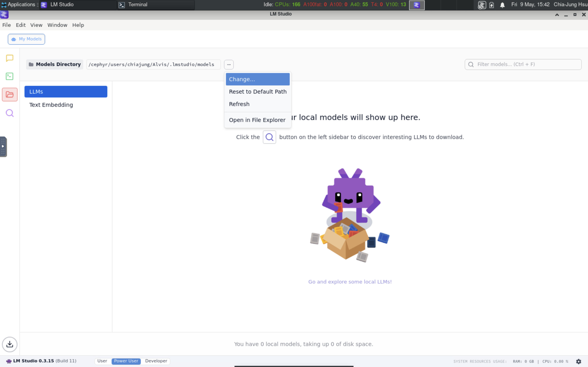
Task: Select the My Models folder sidebar icon
Action: 10,94
